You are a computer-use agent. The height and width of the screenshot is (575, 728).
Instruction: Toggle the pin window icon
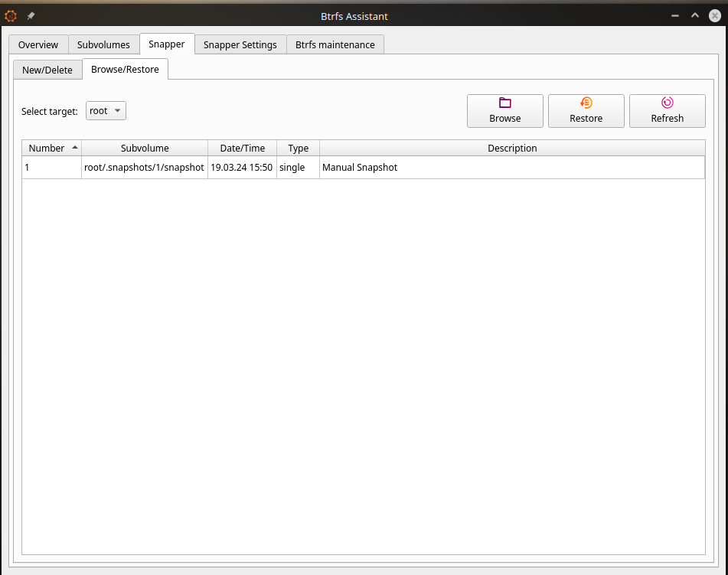click(x=31, y=15)
